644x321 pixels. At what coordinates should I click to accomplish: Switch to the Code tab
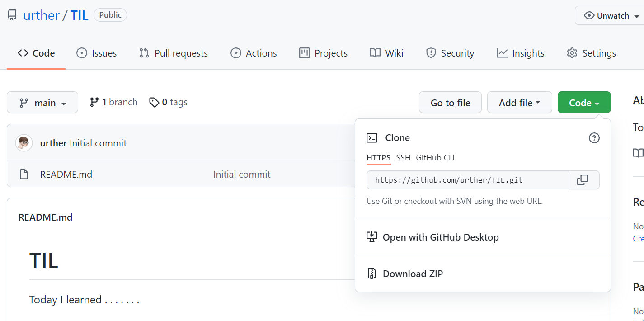tap(36, 53)
